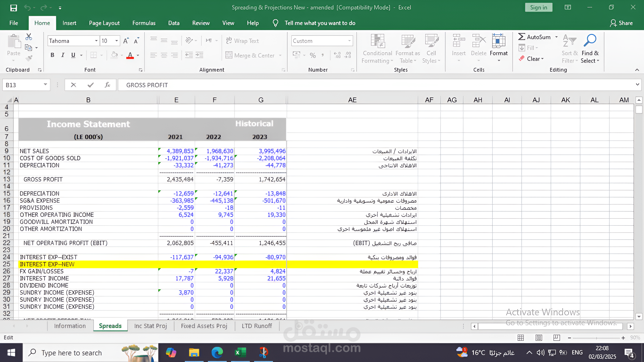The image size is (644, 362).
Task: Click the Comma Style icon
Action: pyautogui.click(x=323, y=55)
